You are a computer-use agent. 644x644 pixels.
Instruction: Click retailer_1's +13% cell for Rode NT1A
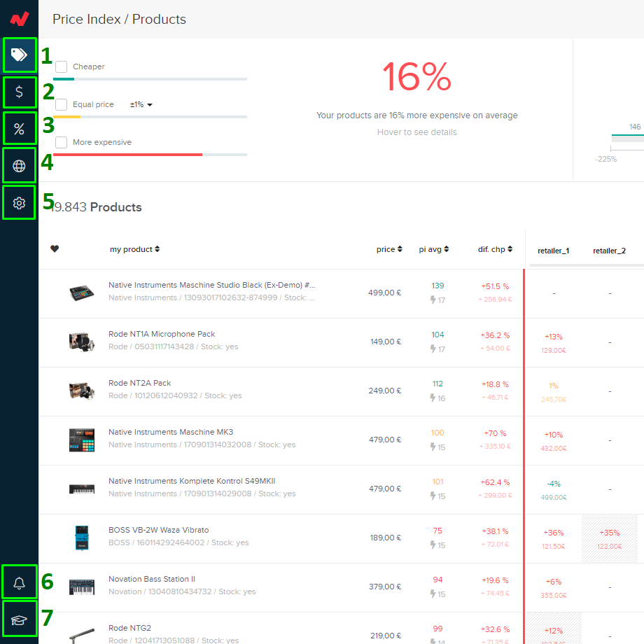(553, 342)
